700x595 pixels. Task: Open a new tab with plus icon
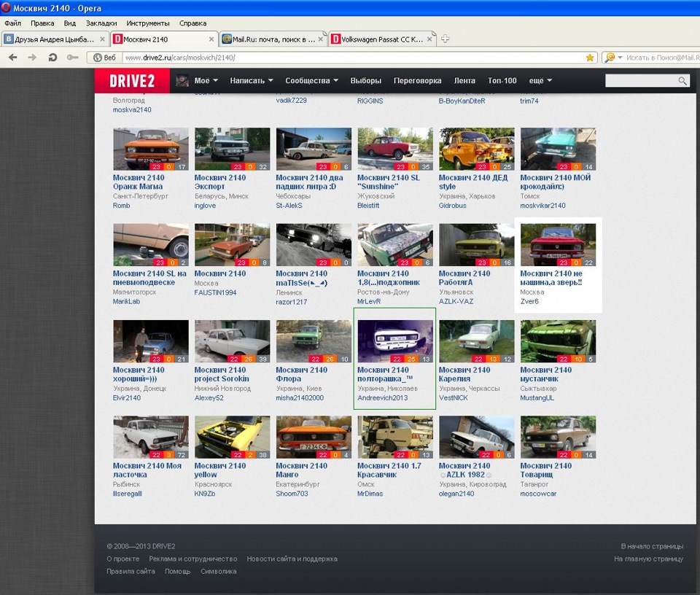(445, 39)
